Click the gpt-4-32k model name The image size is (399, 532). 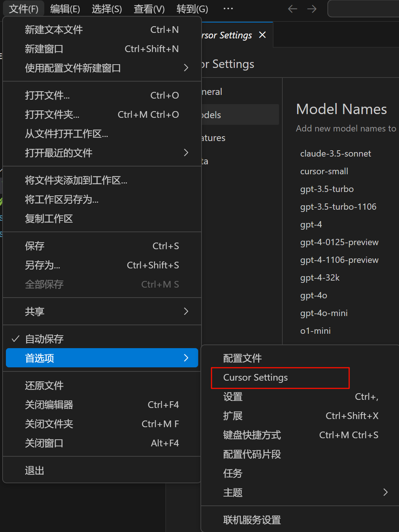tap(320, 278)
